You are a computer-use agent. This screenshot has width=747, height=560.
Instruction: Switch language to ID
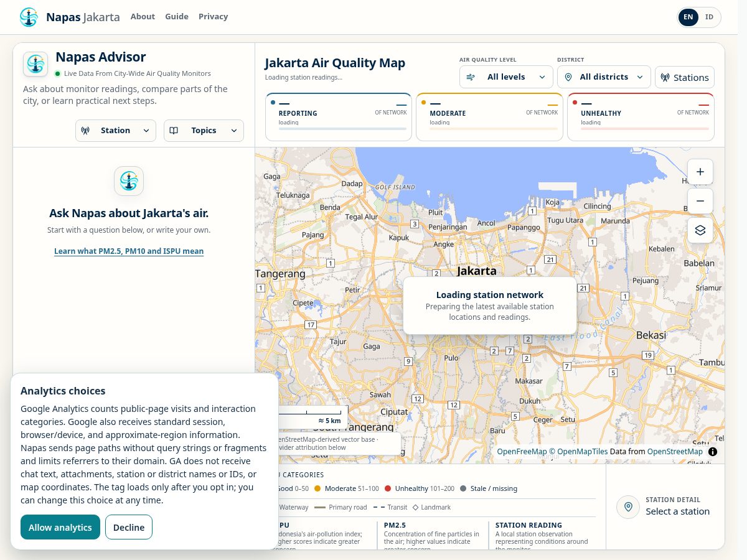pyautogui.click(x=709, y=17)
